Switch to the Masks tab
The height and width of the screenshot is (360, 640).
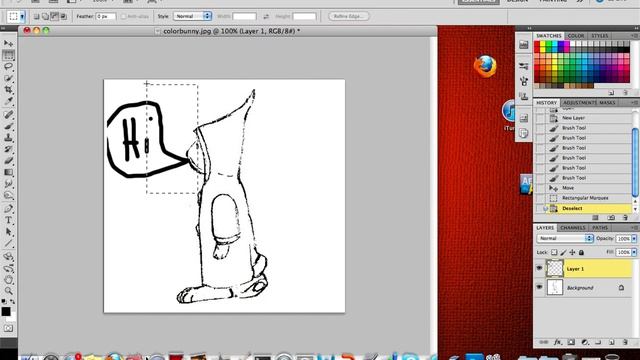click(607, 102)
